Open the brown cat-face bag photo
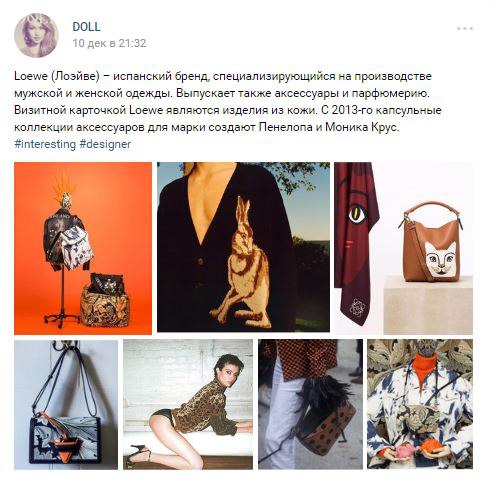Viewport: 491px width, 488px height. [x=403, y=248]
